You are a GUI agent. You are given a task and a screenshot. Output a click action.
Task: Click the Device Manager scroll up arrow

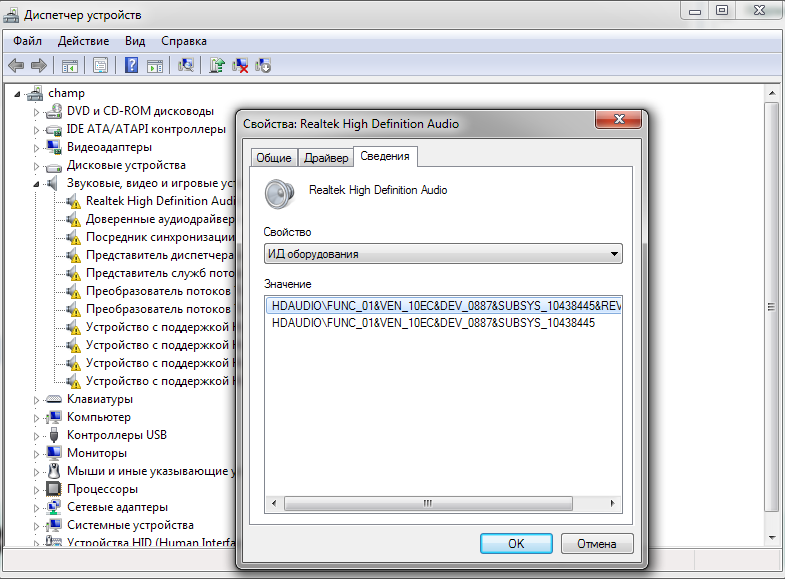(x=771, y=94)
